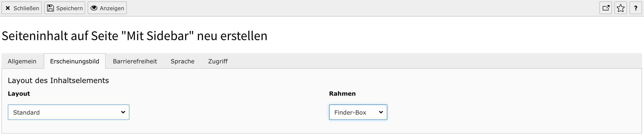Open the form in a new window

click(605, 8)
